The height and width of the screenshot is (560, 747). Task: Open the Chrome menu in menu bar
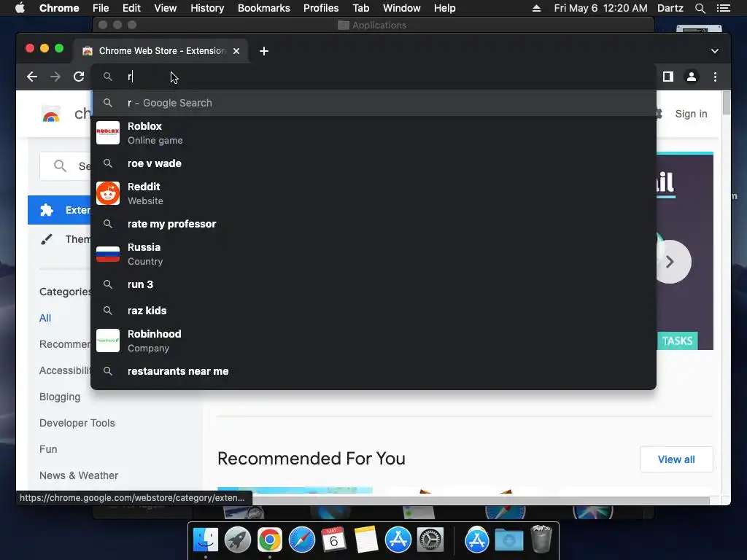(59, 8)
